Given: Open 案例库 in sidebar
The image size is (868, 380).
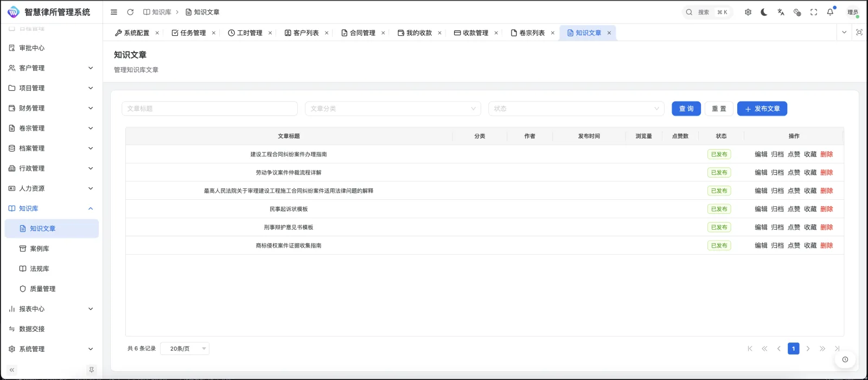Looking at the screenshot, I should [52, 249].
